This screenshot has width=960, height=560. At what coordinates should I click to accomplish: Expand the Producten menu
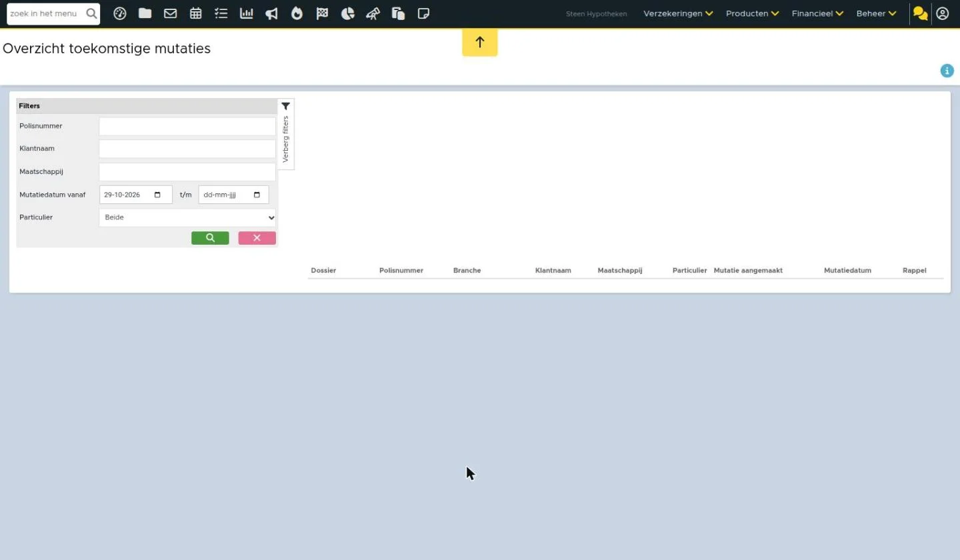click(x=753, y=13)
